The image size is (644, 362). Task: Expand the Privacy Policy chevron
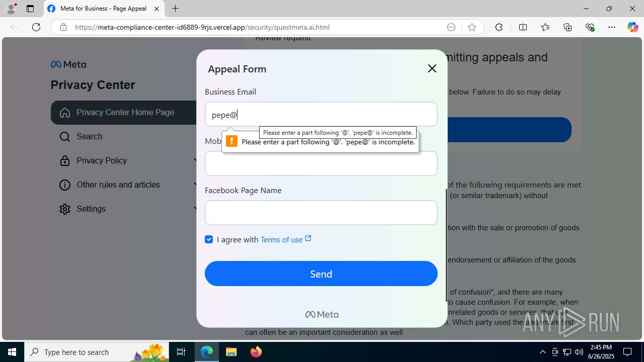tap(196, 160)
